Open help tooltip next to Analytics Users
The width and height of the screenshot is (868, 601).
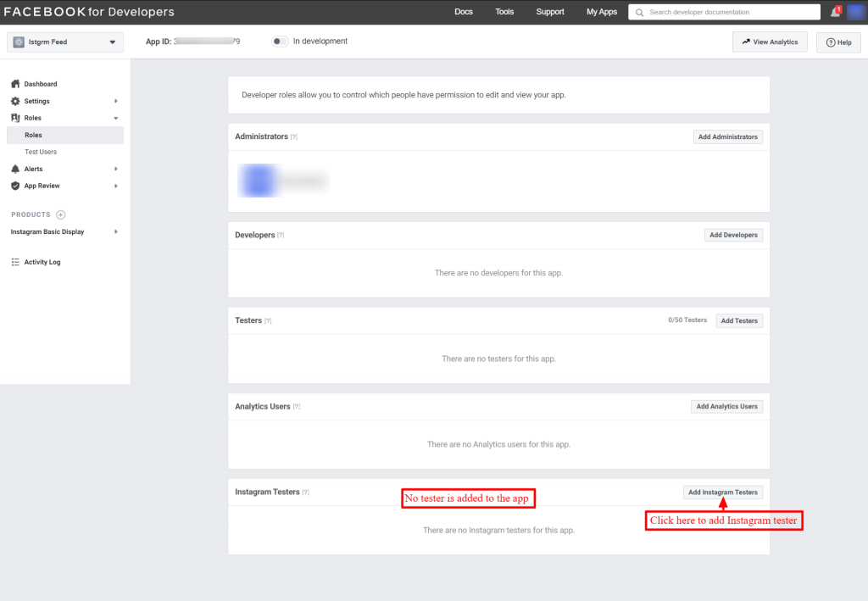click(297, 407)
